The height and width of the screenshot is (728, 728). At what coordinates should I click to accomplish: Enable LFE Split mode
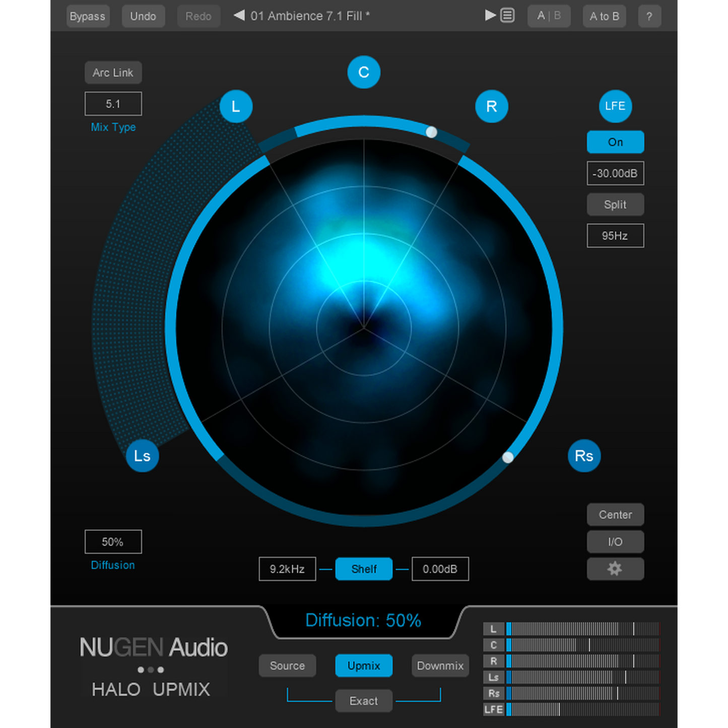tap(615, 204)
